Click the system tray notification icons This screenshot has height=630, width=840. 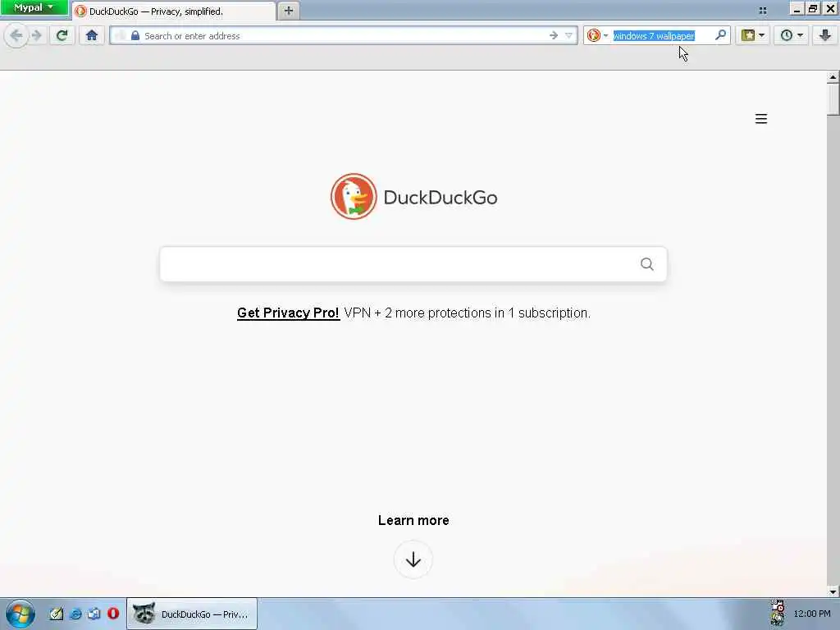(778, 613)
